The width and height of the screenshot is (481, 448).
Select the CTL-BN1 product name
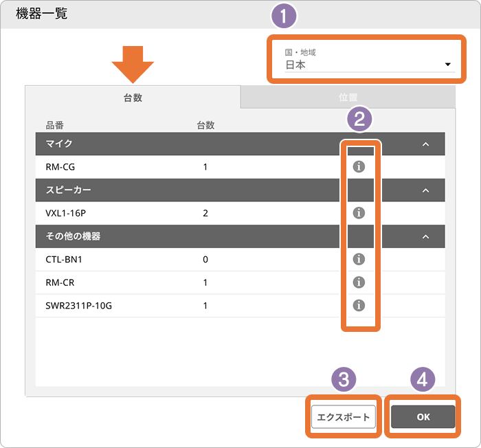pos(64,259)
